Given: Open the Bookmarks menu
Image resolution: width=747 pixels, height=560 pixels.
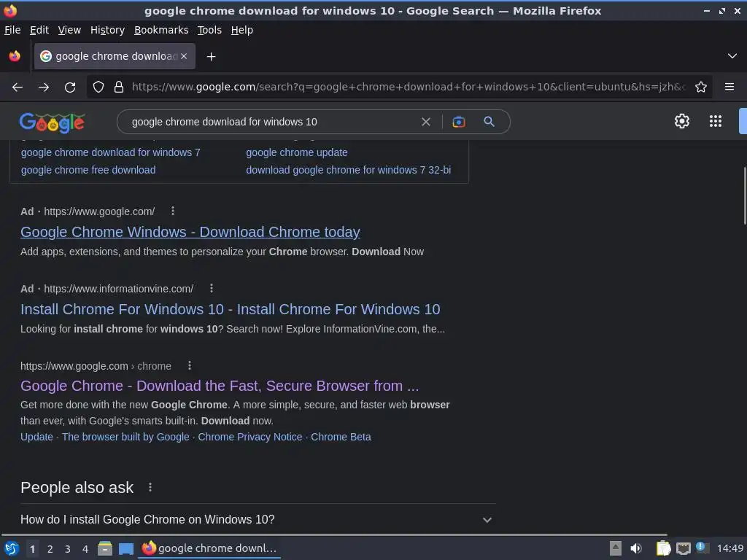Looking at the screenshot, I should (x=161, y=30).
